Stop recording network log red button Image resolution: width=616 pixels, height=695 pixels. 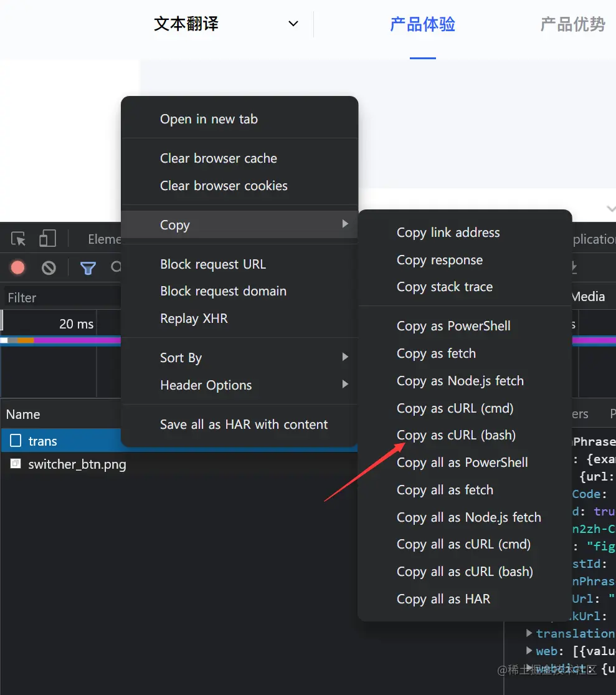17,268
